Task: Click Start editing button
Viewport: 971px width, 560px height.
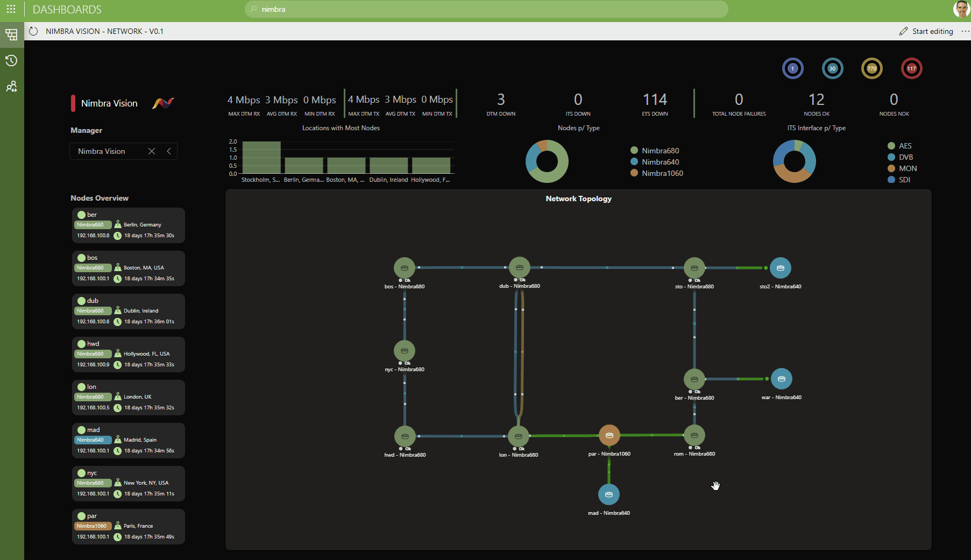Action: 926,31
